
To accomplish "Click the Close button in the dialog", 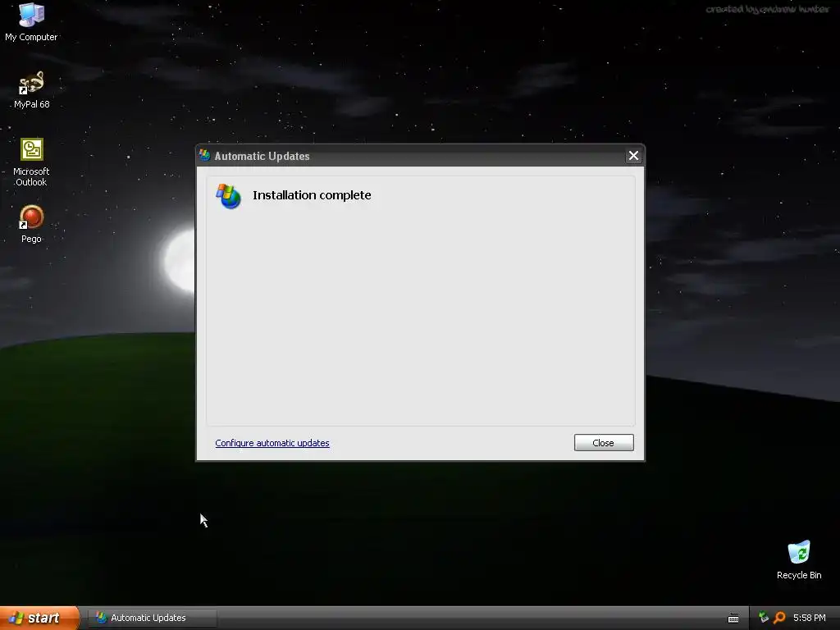I will click(x=604, y=442).
